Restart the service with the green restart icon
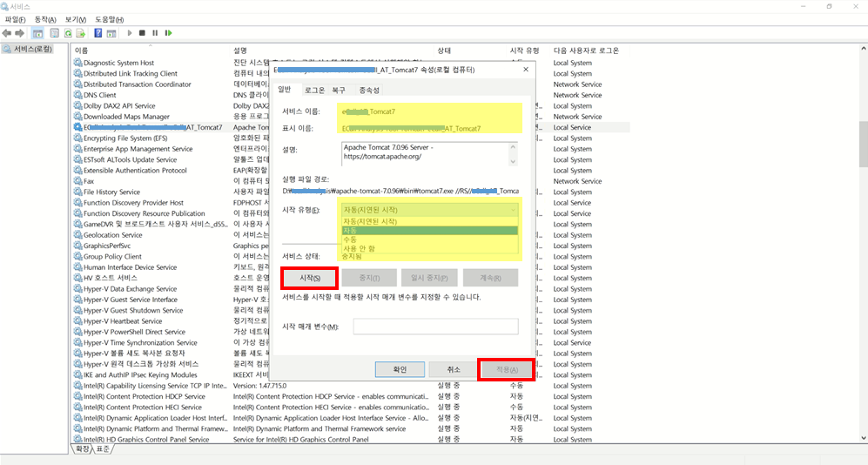Screen dimensions: 868x465 pos(168,33)
